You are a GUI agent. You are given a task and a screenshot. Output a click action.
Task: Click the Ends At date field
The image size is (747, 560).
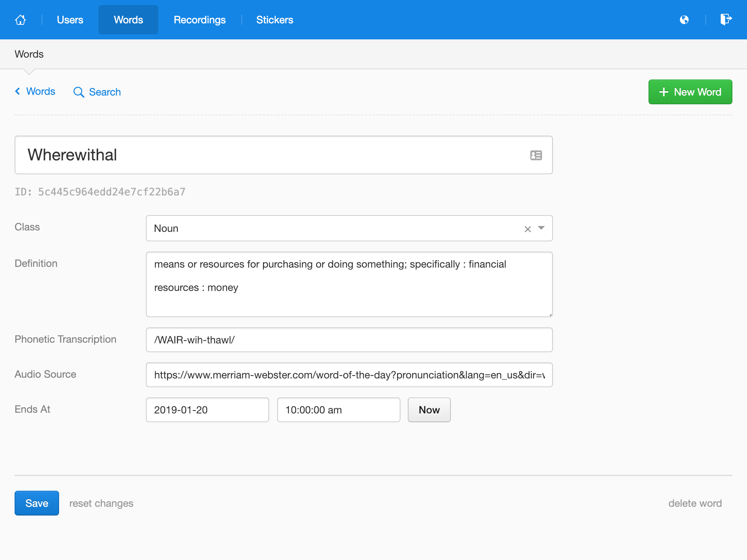click(207, 410)
